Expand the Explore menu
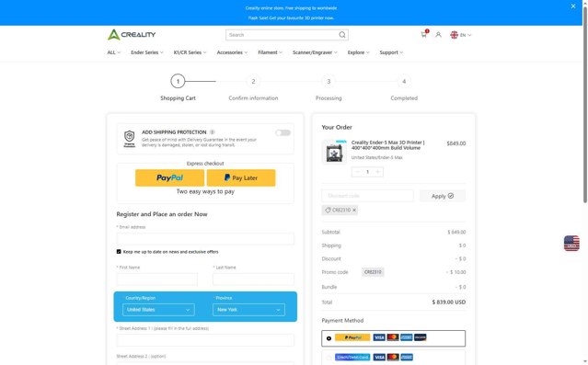588x365 pixels. pos(359,52)
